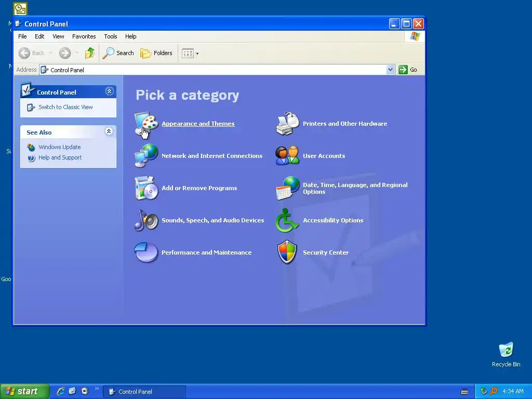
Task: Click Add or Remove Programs label
Action: (x=199, y=188)
